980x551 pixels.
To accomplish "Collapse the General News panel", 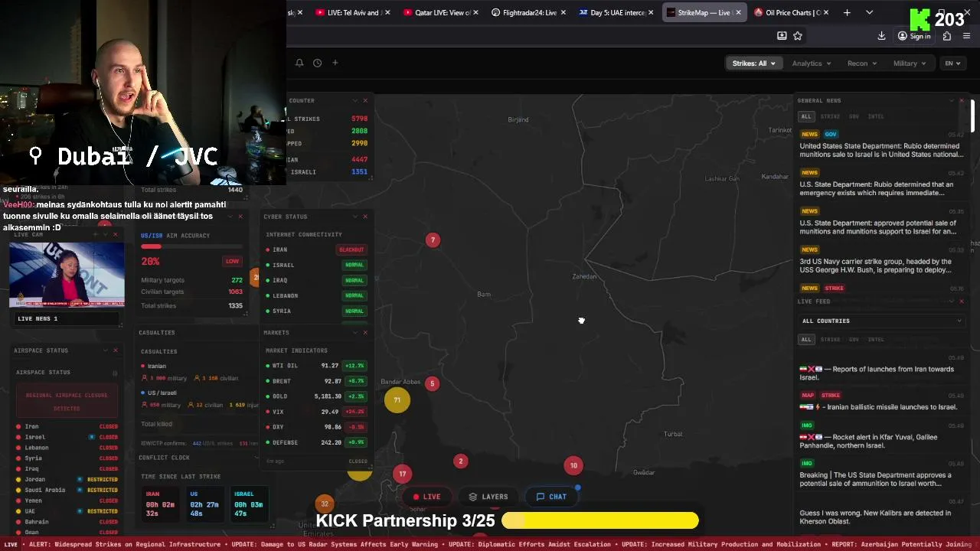I will (951, 100).
